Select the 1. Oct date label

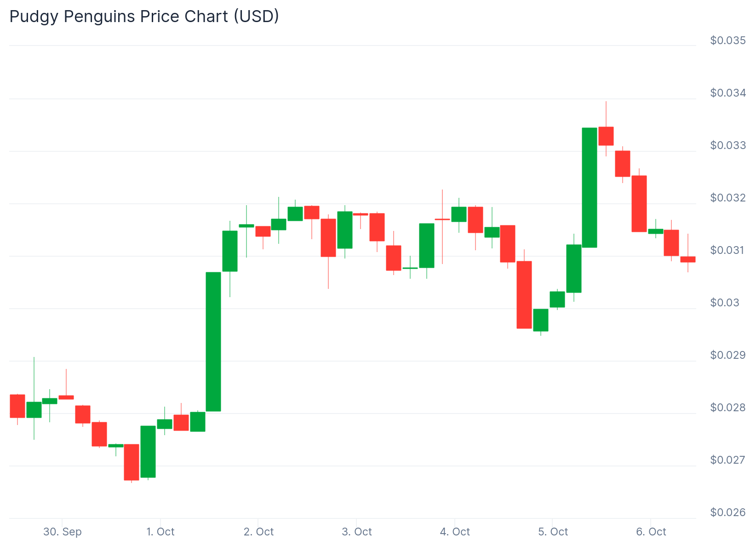click(160, 532)
